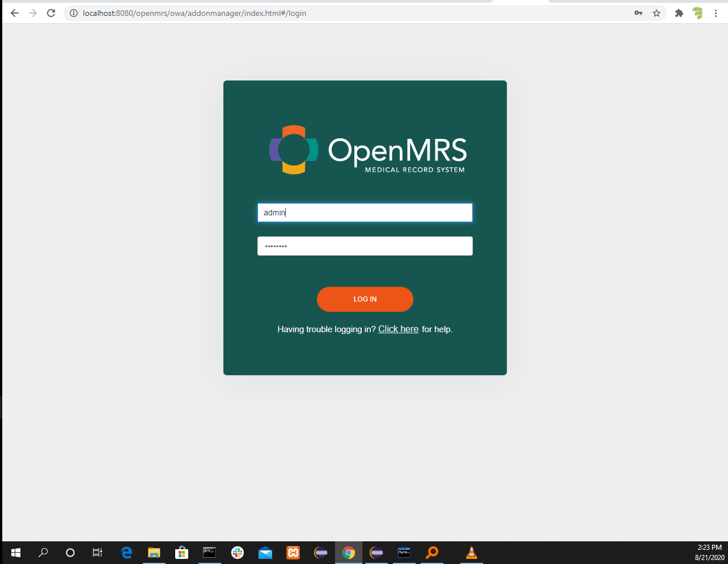Follow the "Click here" help link
Viewport: 728px width, 564px height.
point(398,329)
